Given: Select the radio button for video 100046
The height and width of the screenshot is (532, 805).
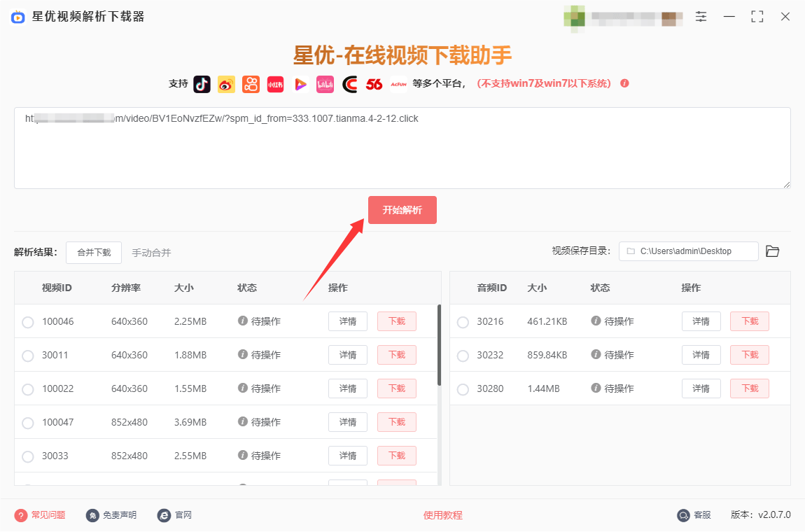Looking at the screenshot, I should pyautogui.click(x=28, y=322).
